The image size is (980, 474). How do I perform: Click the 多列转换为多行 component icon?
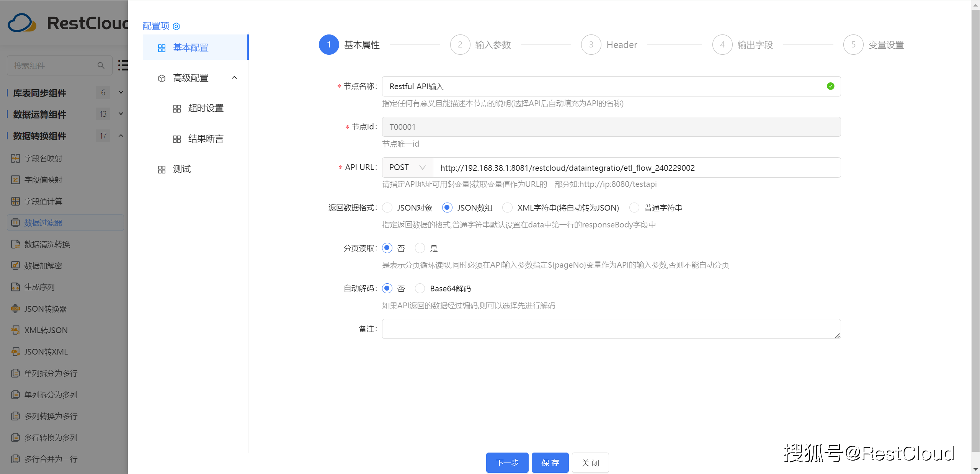tap(15, 416)
